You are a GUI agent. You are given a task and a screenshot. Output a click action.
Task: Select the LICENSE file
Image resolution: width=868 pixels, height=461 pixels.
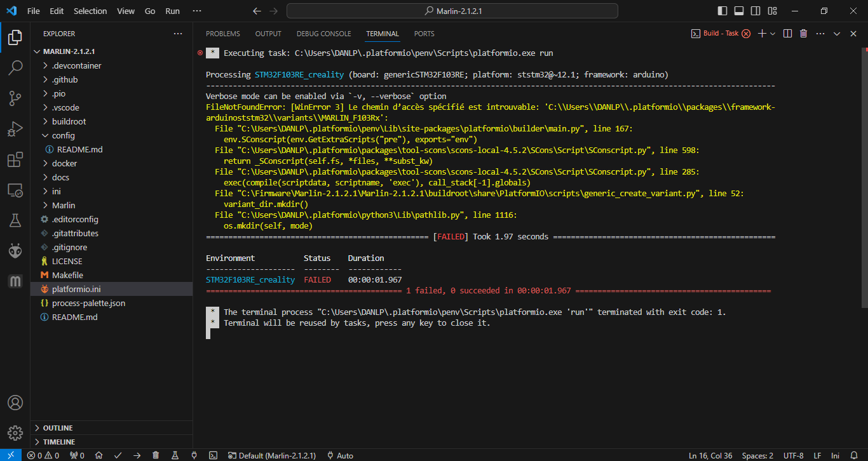pyautogui.click(x=111, y=261)
